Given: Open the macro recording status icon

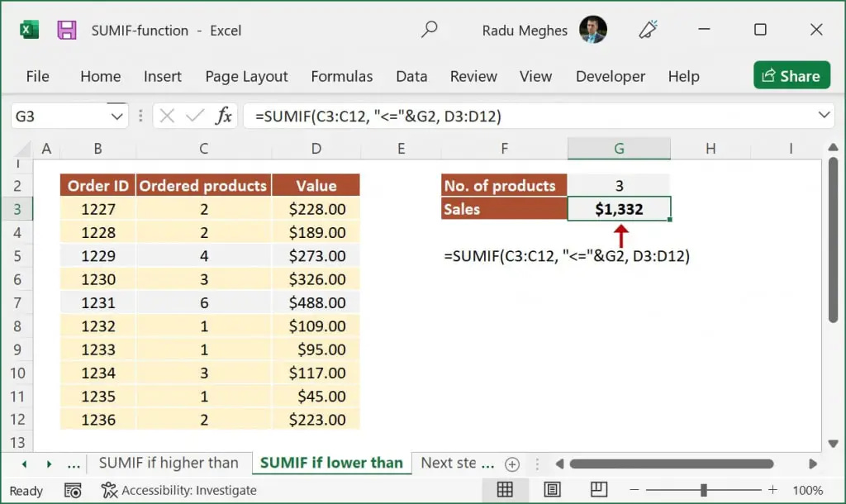Looking at the screenshot, I should (x=73, y=490).
